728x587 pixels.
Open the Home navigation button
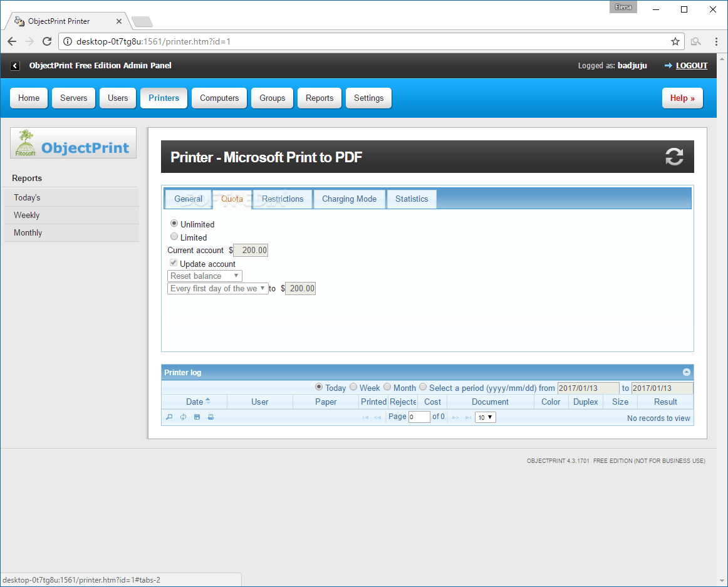(x=29, y=98)
